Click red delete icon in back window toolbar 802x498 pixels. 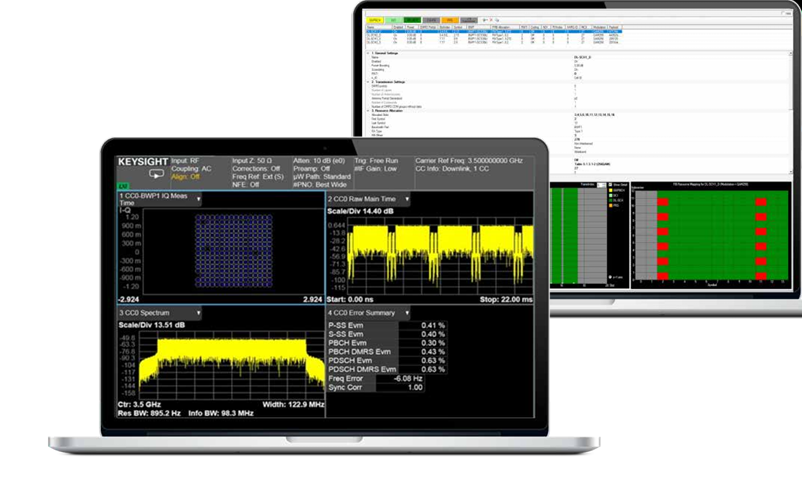tap(491, 20)
